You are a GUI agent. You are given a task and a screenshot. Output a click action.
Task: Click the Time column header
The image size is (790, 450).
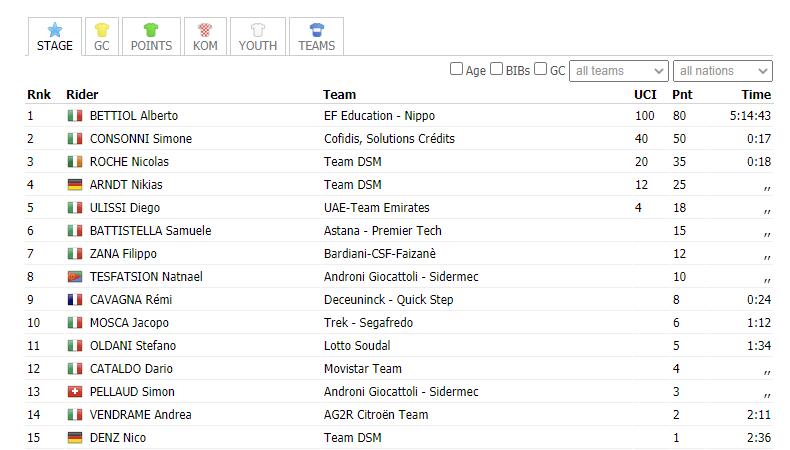(x=756, y=95)
